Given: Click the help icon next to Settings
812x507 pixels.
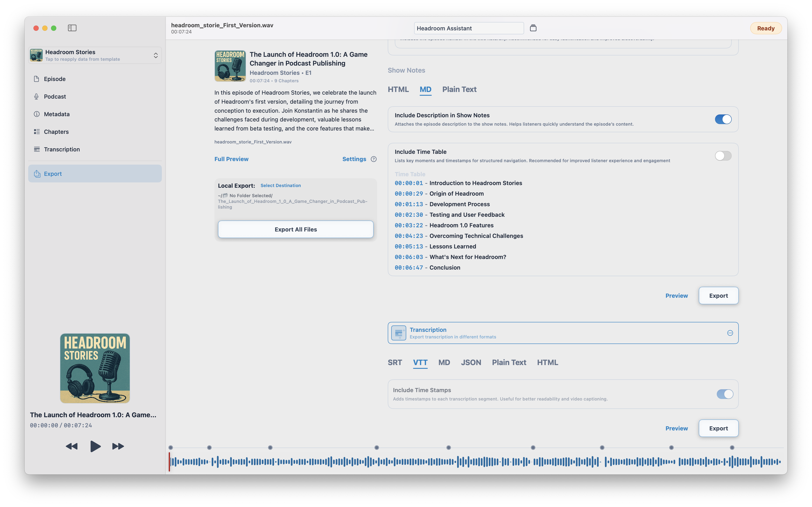Looking at the screenshot, I should pyautogui.click(x=374, y=159).
